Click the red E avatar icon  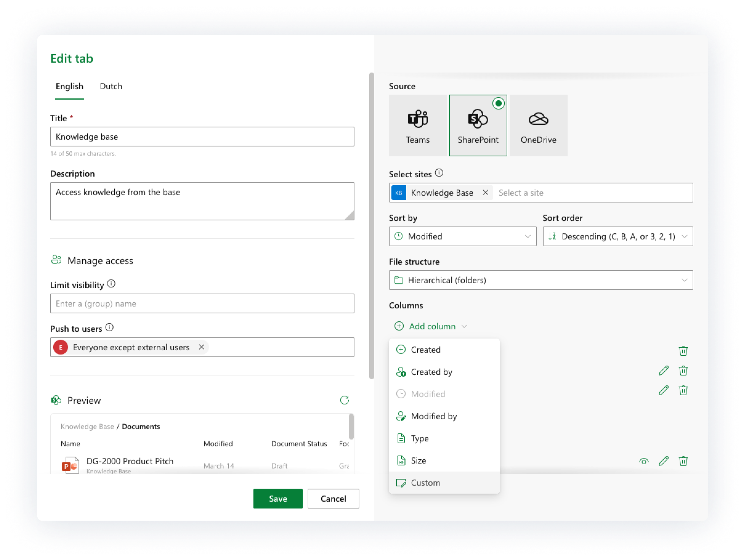click(x=61, y=348)
